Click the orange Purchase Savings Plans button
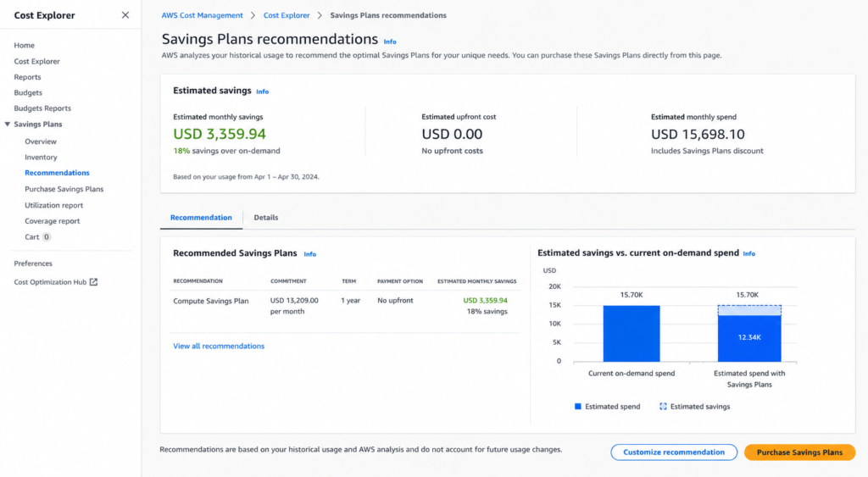This screenshot has height=477, width=868. coord(799,452)
